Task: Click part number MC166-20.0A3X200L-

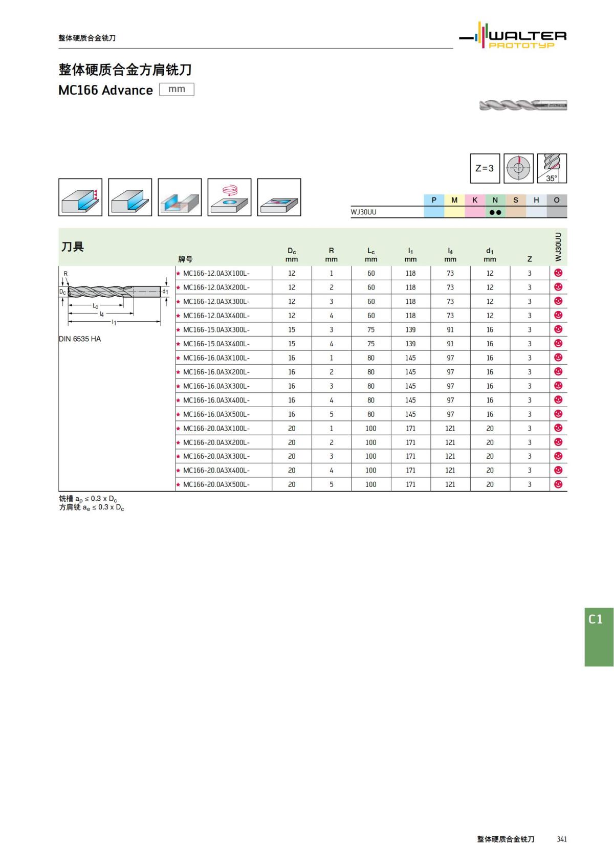Action: click(216, 442)
